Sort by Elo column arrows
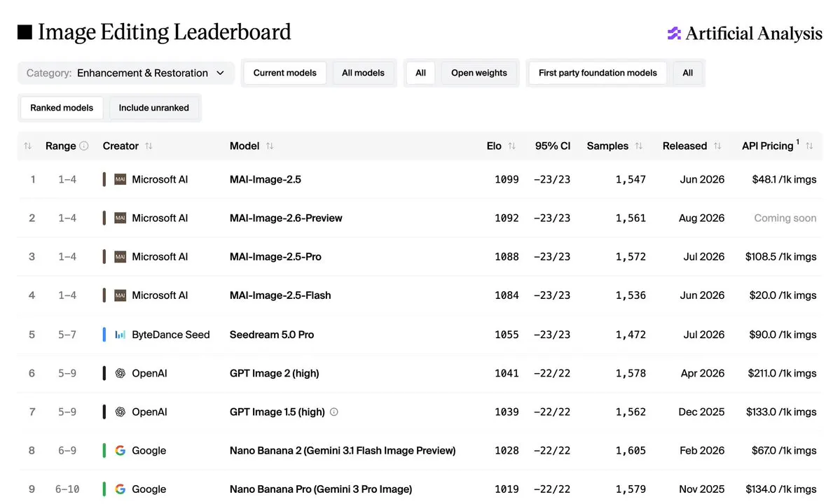The image size is (840, 504). [511, 146]
